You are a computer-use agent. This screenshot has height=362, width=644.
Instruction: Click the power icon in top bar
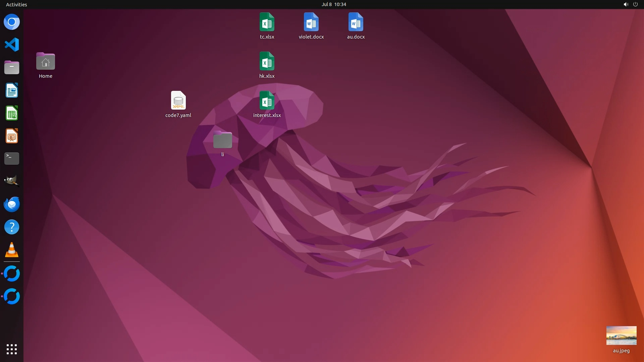[x=635, y=4]
